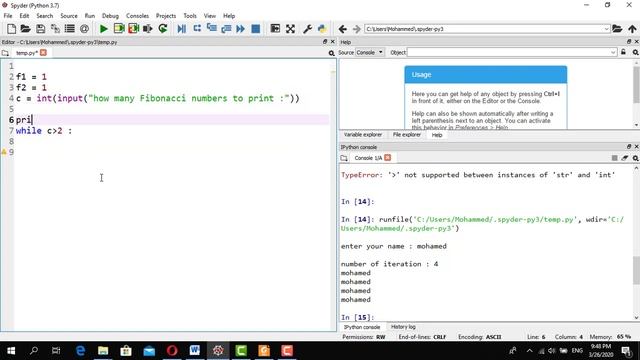
Task: Select the IPython console bottom tab
Action: tap(362, 327)
